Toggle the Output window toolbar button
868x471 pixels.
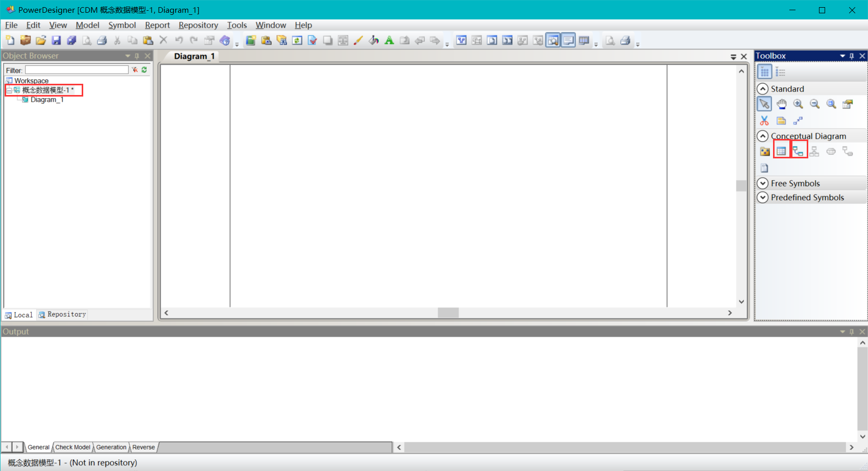click(568, 40)
